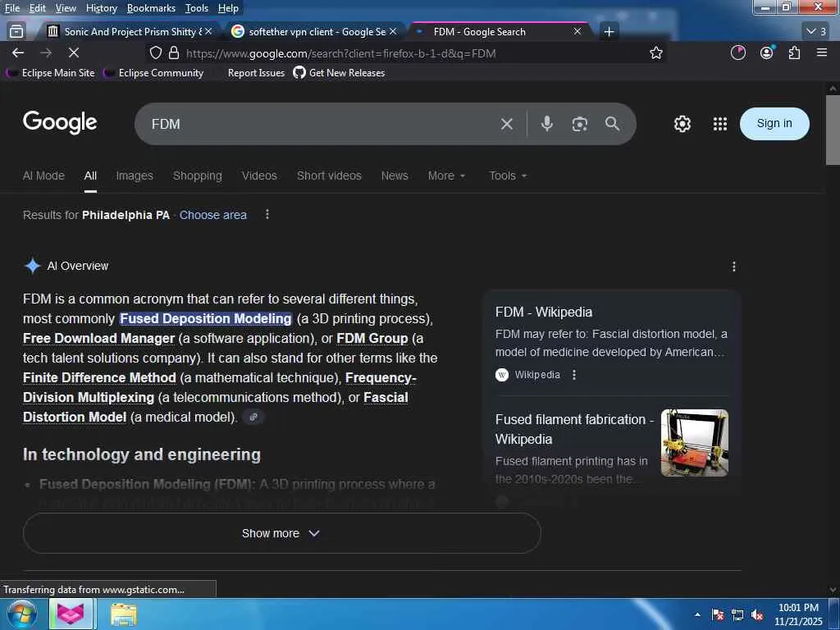Click the volume muted tray icon
840x630 pixels.
pyautogui.click(x=756, y=614)
